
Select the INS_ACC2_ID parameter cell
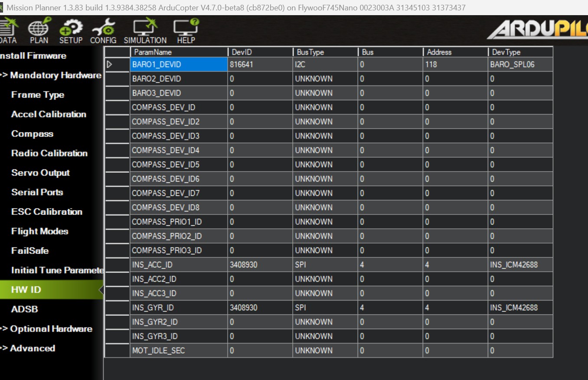[x=179, y=279]
